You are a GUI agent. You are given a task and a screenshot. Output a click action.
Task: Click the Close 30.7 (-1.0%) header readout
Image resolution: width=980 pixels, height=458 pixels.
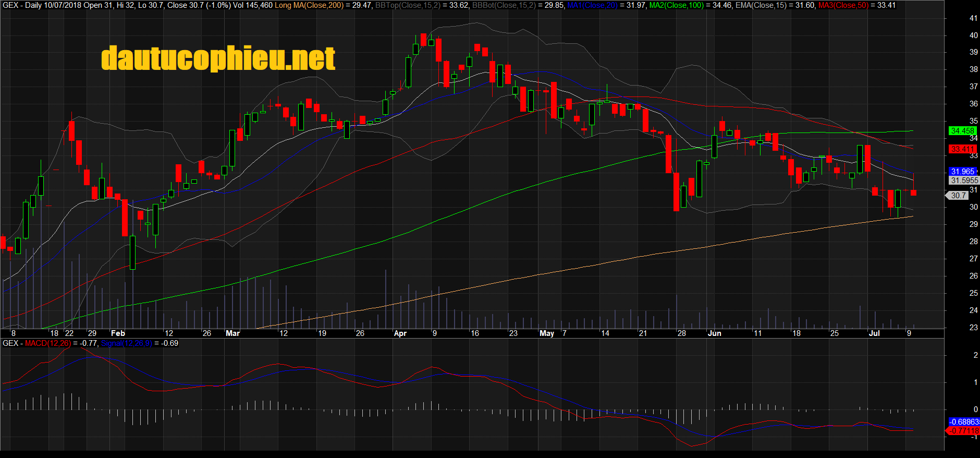[199, 5]
